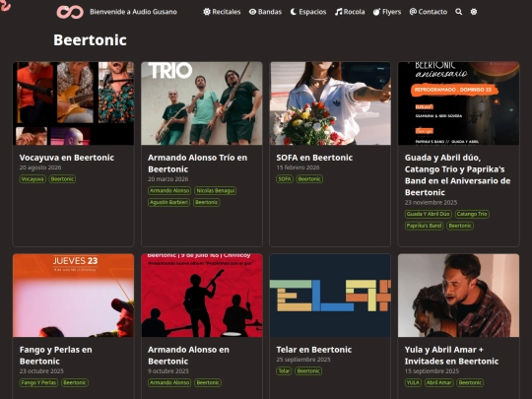The height and width of the screenshot is (399, 532).
Task: Click the eye icon beside Bandas
Action: pos(252,12)
